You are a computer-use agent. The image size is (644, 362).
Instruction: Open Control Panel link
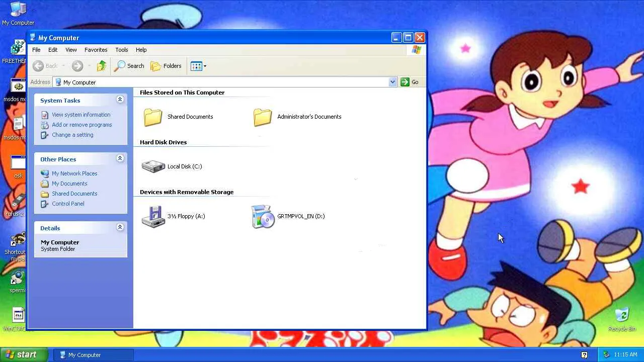68,204
